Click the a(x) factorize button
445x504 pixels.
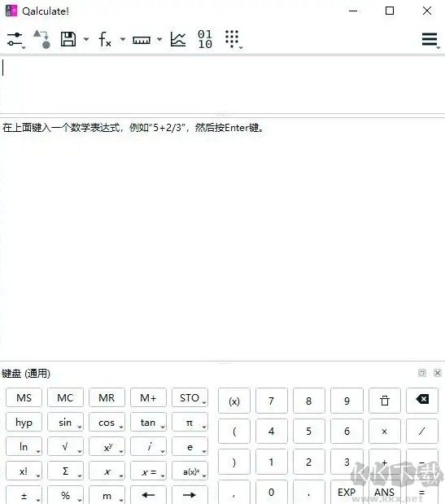tap(190, 471)
